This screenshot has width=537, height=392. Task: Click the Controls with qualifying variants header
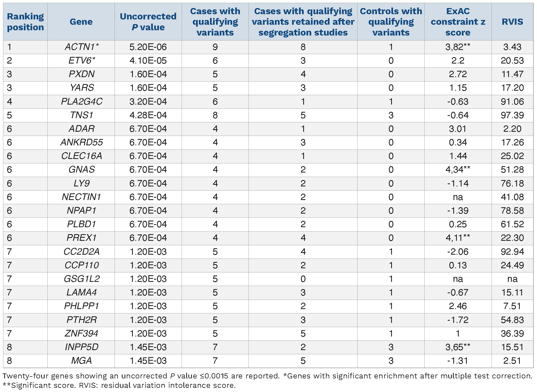391,22
